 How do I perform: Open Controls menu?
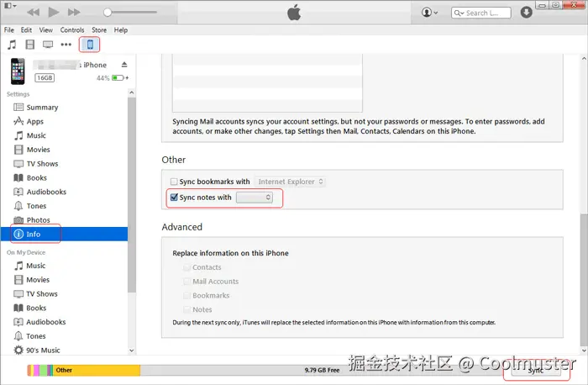pos(72,30)
